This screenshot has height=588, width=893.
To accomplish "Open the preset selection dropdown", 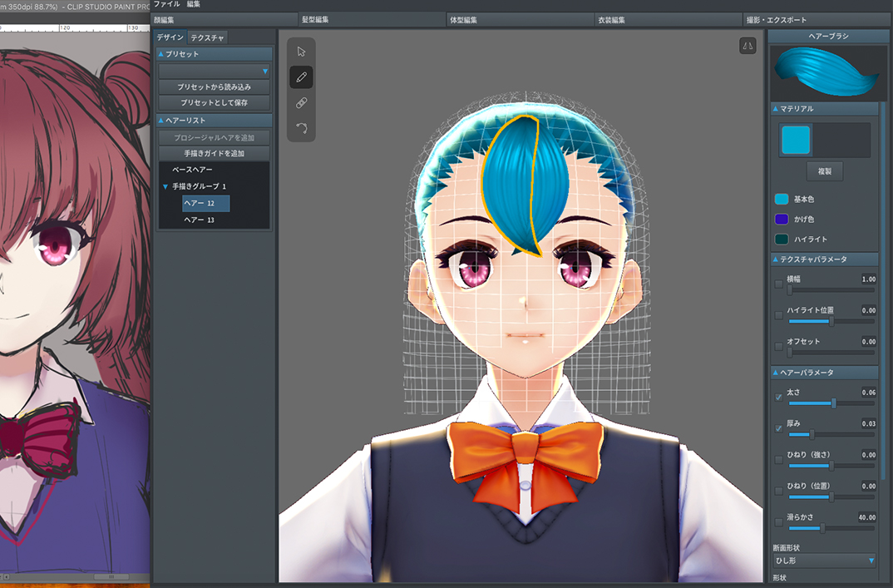I will (x=215, y=72).
